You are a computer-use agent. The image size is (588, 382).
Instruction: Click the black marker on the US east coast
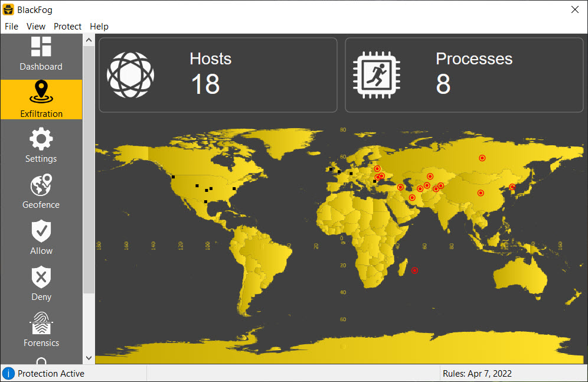[234, 188]
